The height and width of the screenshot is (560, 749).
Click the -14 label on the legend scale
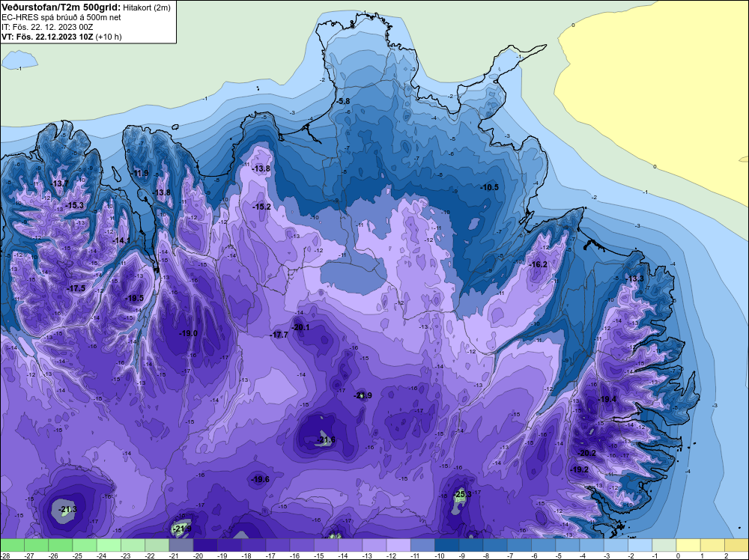[344, 556]
